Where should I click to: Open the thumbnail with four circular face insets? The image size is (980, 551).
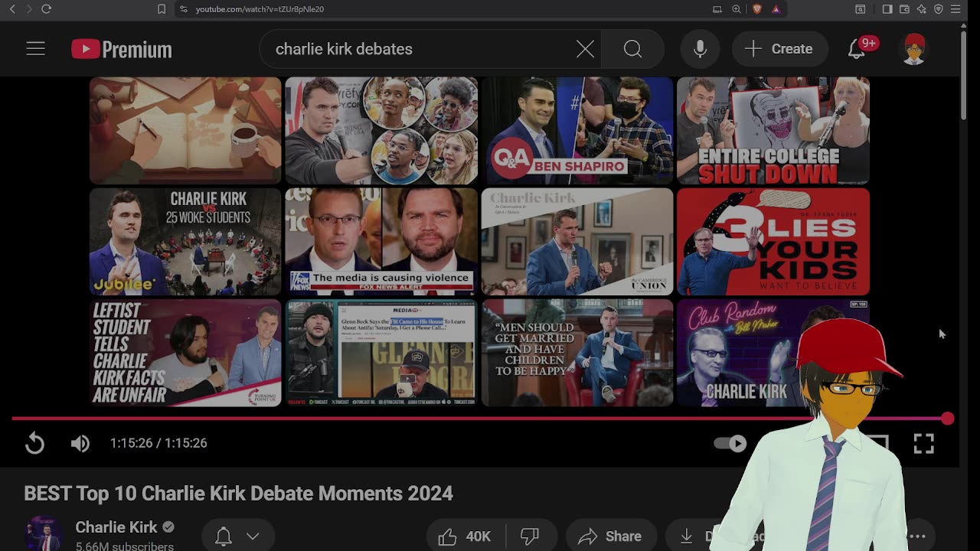pos(381,131)
